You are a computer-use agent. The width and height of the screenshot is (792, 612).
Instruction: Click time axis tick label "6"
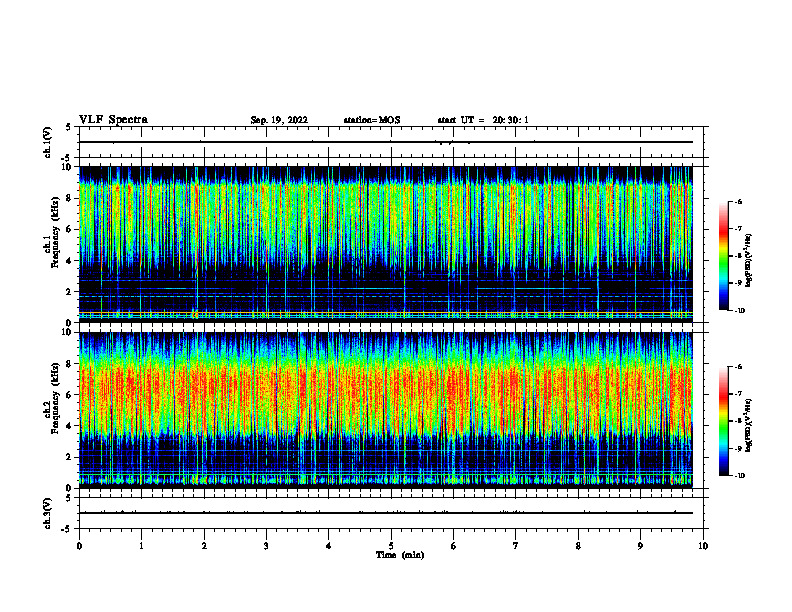tap(454, 546)
